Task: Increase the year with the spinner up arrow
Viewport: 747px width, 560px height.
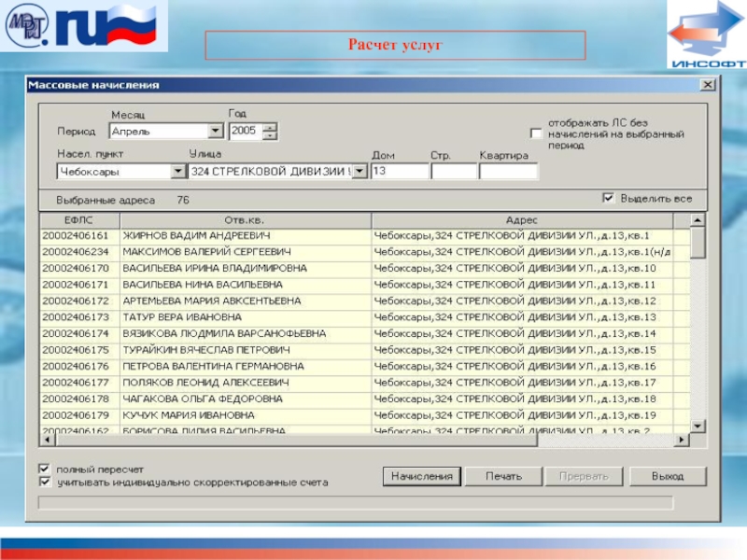Action: (270, 127)
